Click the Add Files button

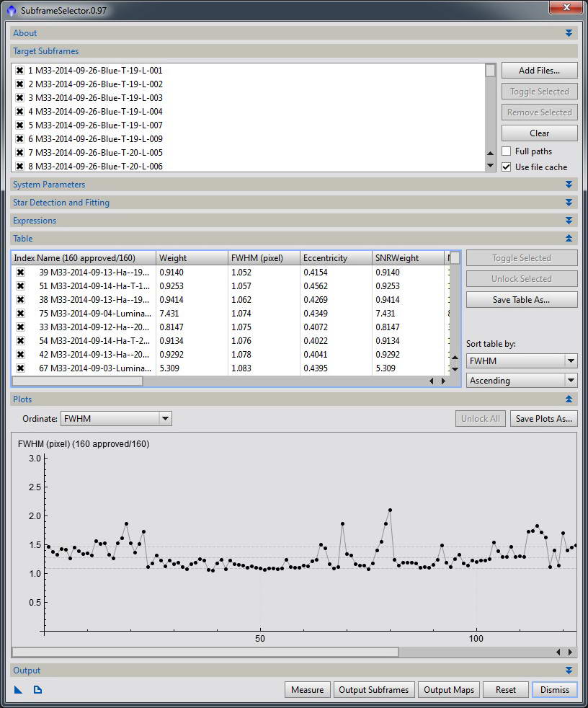click(539, 71)
